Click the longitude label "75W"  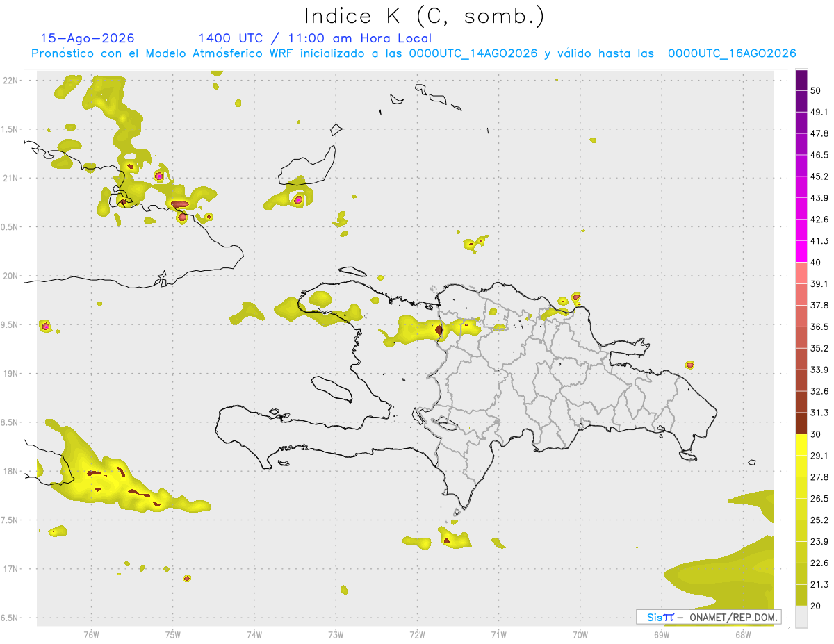pos(172,634)
